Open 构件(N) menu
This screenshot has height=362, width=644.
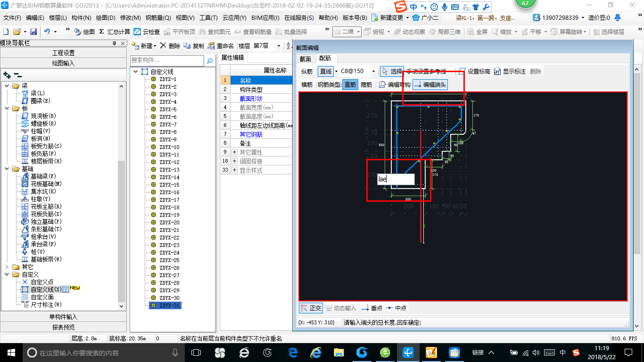pyautogui.click(x=82, y=18)
